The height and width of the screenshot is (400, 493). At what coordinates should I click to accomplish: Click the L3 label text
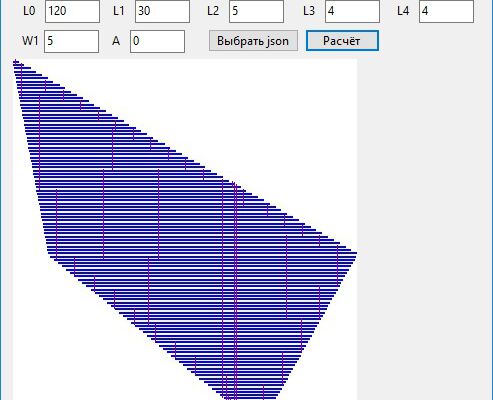click(309, 11)
